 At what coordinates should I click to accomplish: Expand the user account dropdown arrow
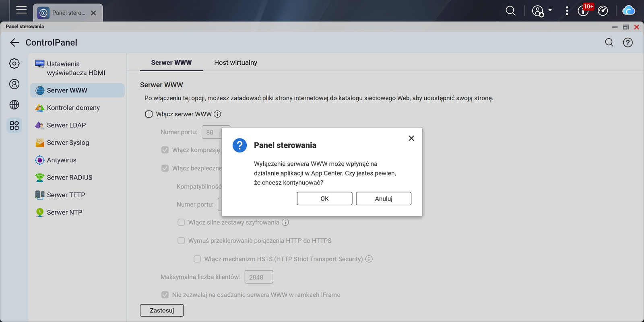tap(550, 10)
